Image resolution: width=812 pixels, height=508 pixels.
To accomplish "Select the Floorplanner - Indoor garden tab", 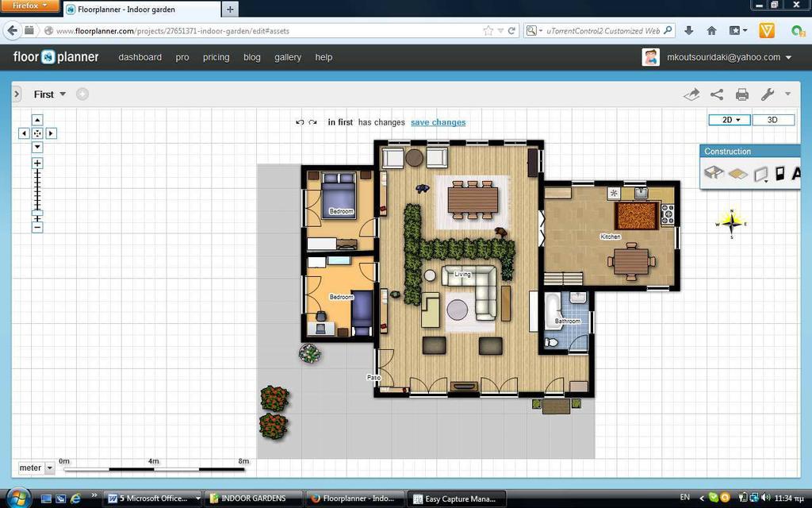I will coord(141,10).
